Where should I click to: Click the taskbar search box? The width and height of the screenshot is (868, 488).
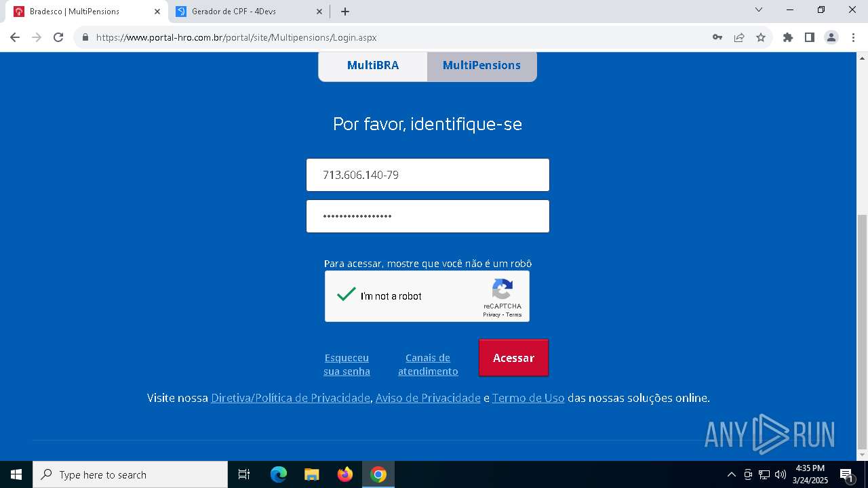[x=130, y=474]
